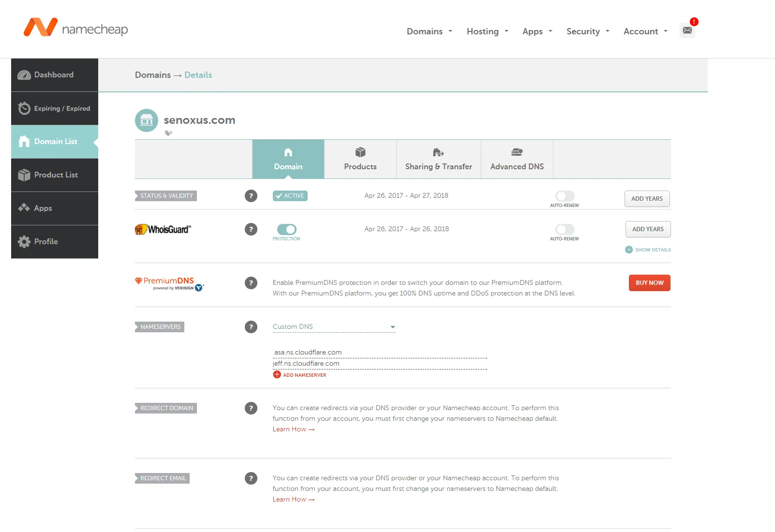This screenshot has height=532, width=775.
Task: Click the Active status badge
Action: point(290,196)
